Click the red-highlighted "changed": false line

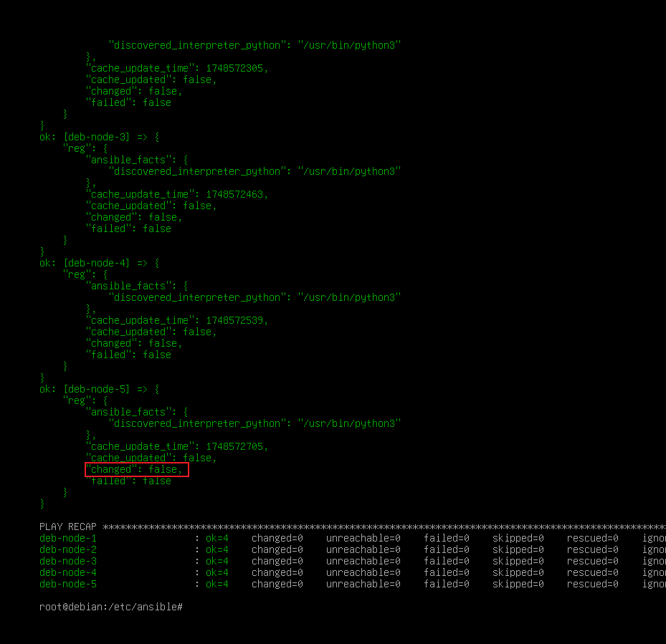136,469
